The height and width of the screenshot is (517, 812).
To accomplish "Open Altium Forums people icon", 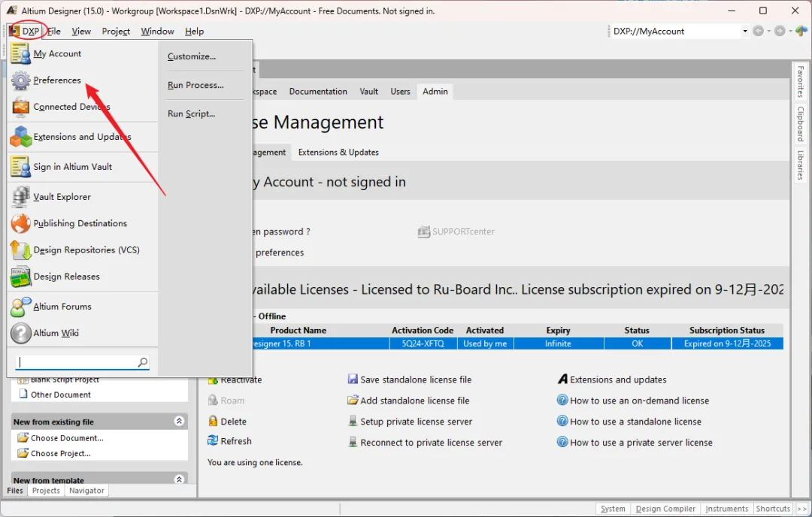I will click(x=21, y=307).
